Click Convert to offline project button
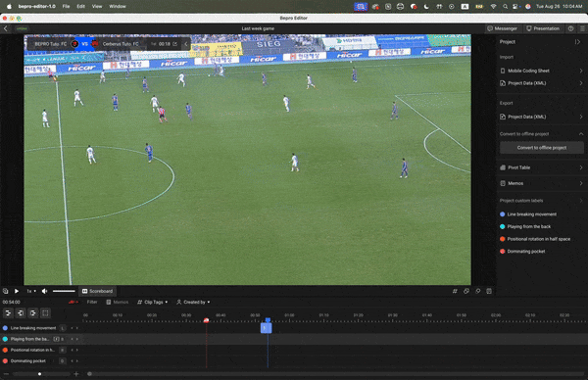Image resolution: width=588 pixels, height=380 pixels. [x=542, y=148]
